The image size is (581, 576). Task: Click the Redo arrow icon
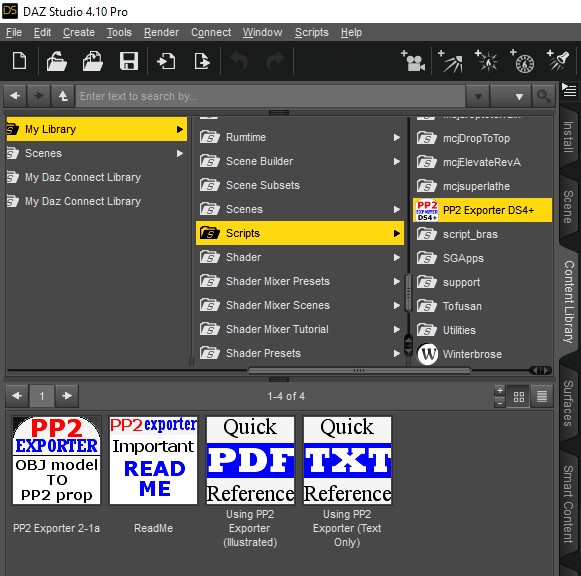coord(275,61)
